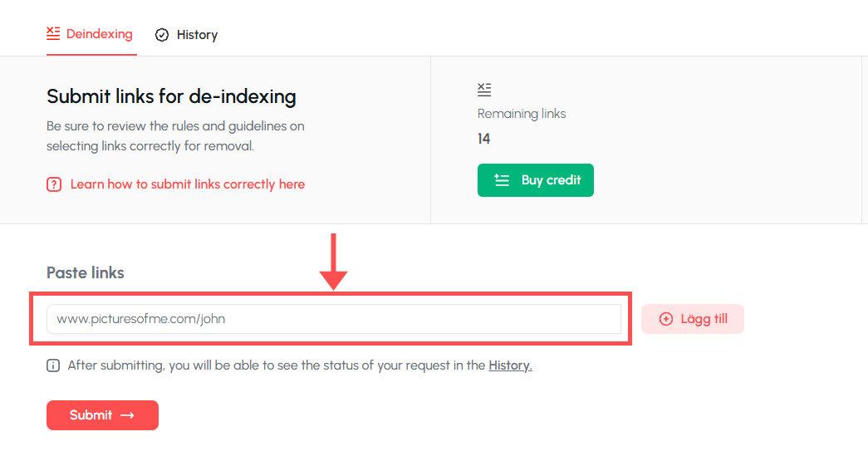Click the Paste links label

[85, 272]
